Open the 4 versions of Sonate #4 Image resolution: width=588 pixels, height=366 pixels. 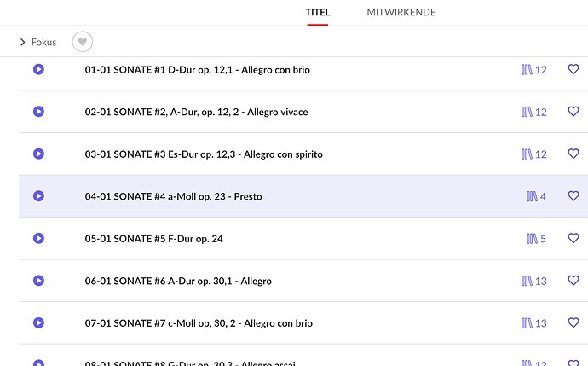(536, 196)
